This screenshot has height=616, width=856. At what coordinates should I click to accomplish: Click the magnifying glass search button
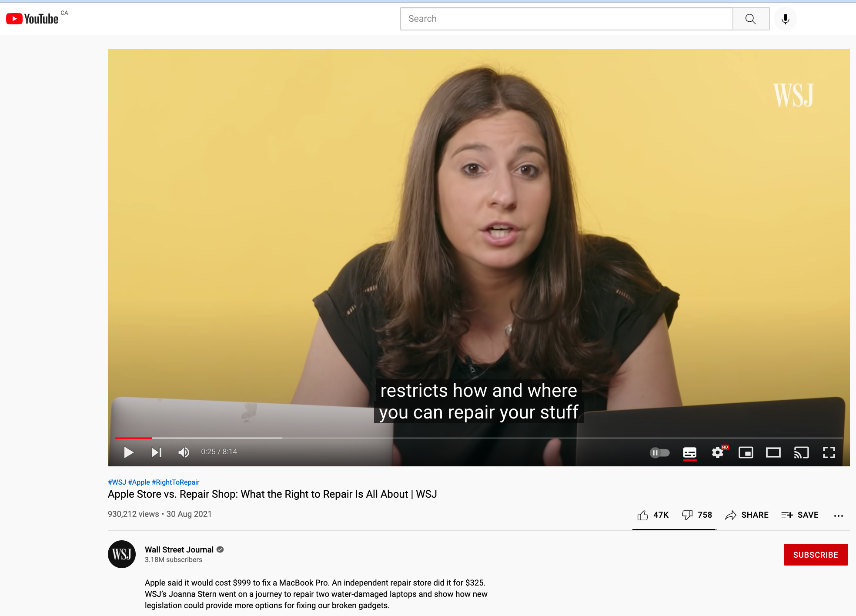click(x=751, y=19)
